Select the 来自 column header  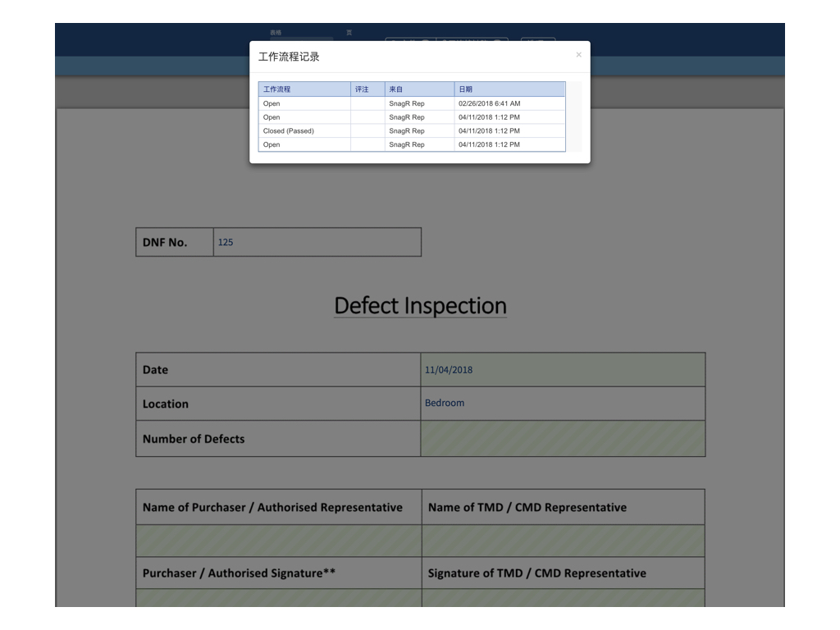pos(419,89)
